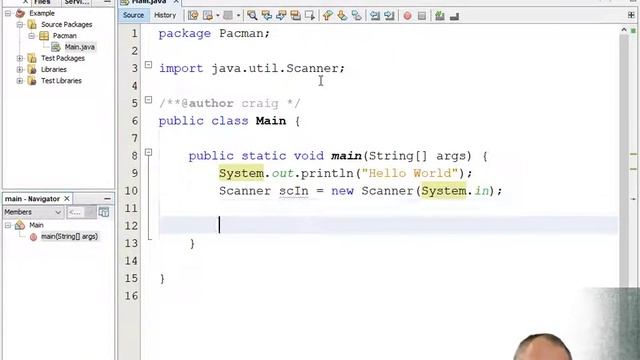Screen dimensions: 640x360
Task: Jump to Next Bookmark icon
Action: point(342,16)
